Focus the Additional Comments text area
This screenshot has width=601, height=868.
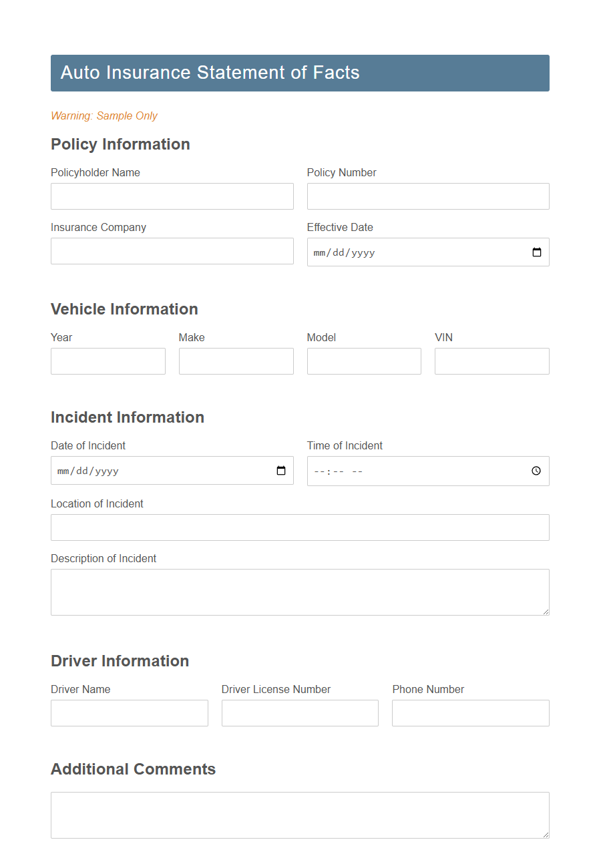point(299,815)
